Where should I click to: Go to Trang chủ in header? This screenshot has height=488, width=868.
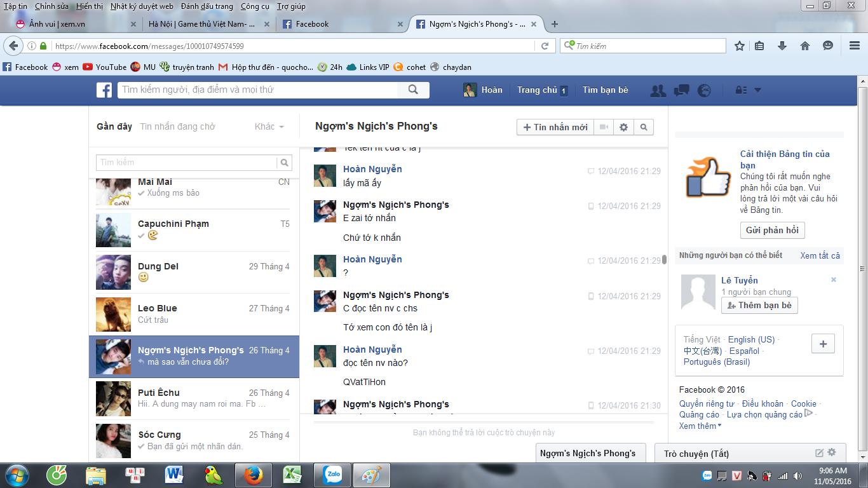pos(537,90)
